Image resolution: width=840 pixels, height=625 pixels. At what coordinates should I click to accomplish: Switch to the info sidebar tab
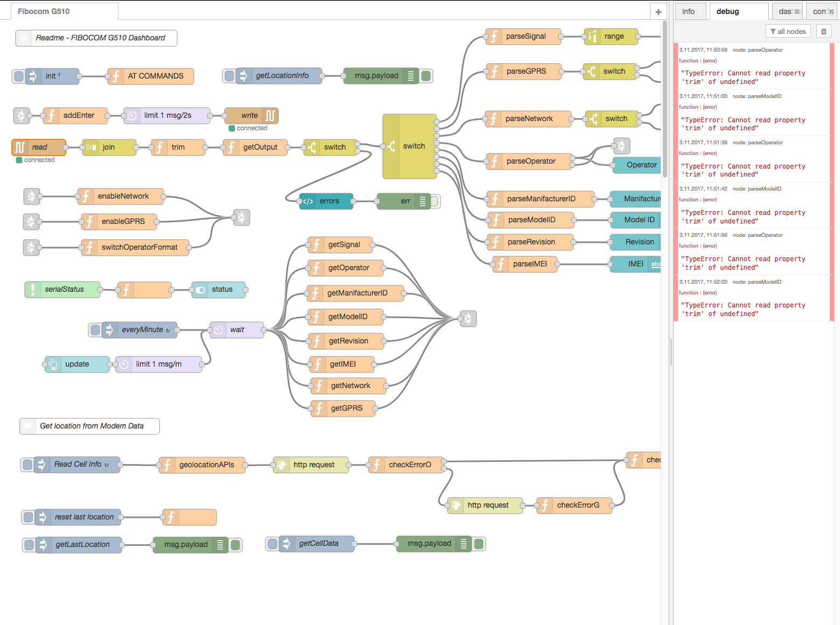pyautogui.click(x=689, y=11)
